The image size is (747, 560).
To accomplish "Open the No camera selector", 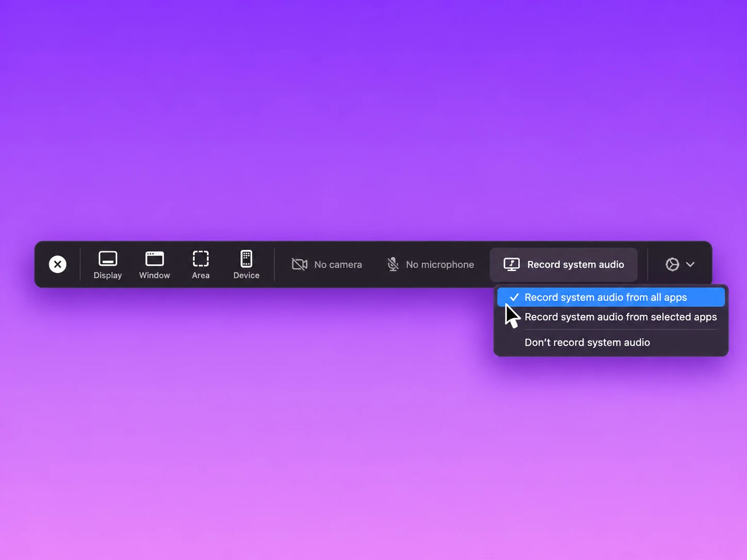I will [x=327, y=265].
